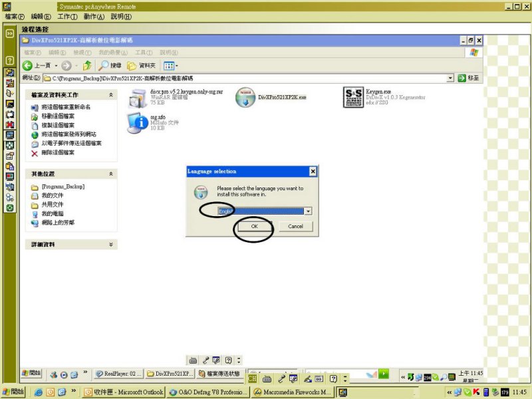
Task: Click the pcAnywhere sidebar help question-mark icon
Action: click(x=10, y=61)
